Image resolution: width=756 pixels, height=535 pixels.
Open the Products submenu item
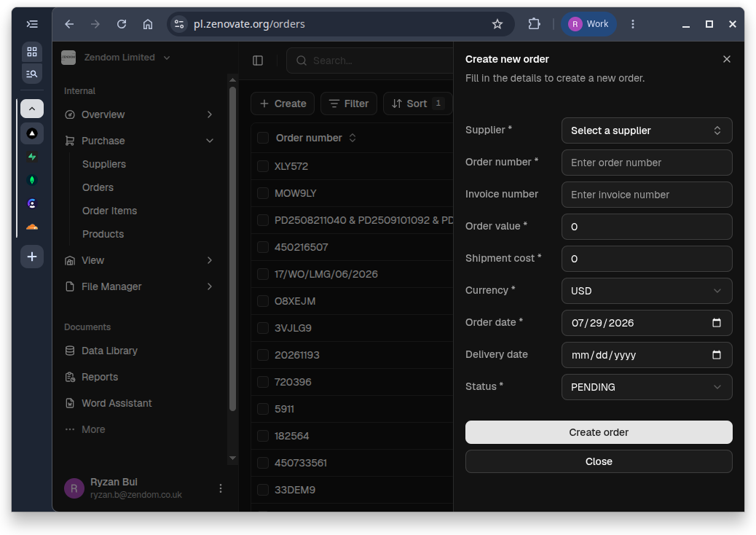[103, 235]
